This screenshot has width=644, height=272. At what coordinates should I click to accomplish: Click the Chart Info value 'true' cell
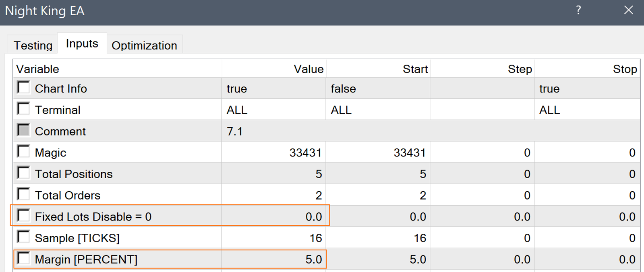point(274,89)
